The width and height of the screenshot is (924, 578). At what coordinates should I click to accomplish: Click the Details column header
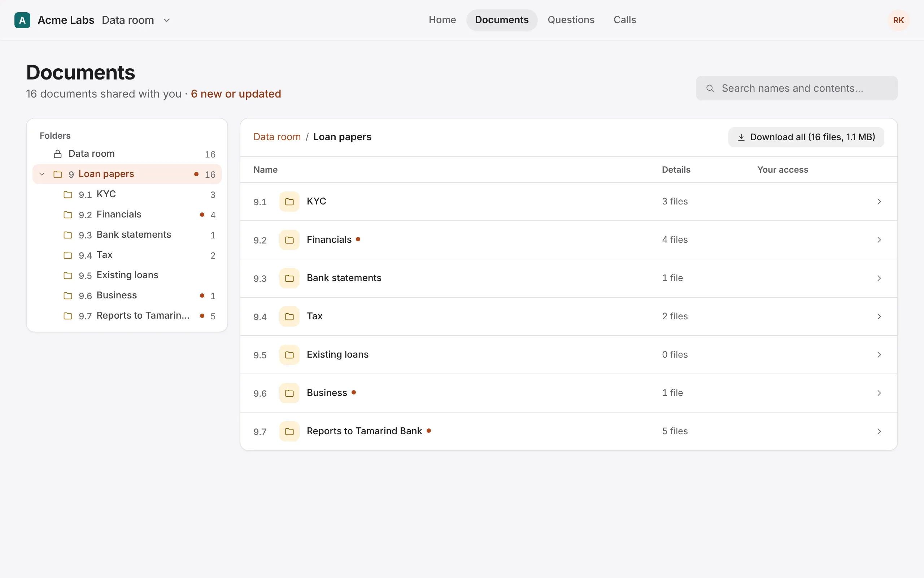click(676, 170)
